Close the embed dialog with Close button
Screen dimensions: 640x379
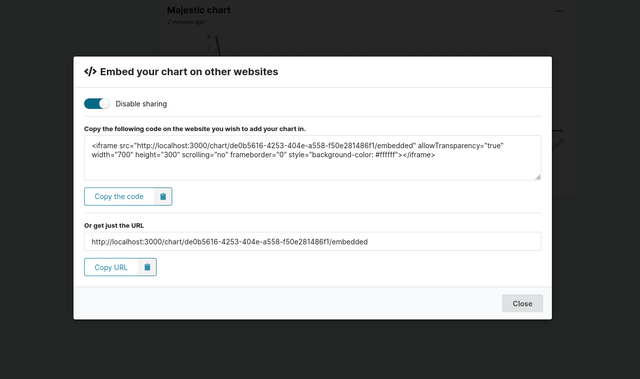point(522,304)
